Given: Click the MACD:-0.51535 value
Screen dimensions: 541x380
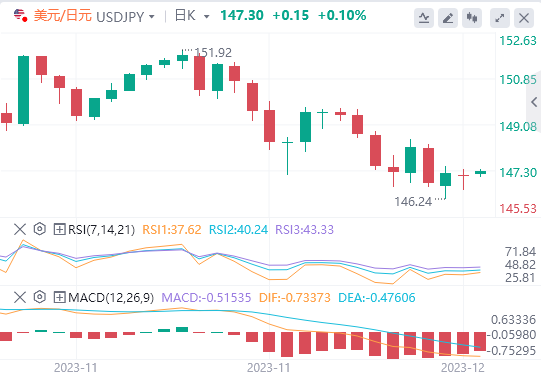Looking at the screenshot, I should click(x=206, y=298).
